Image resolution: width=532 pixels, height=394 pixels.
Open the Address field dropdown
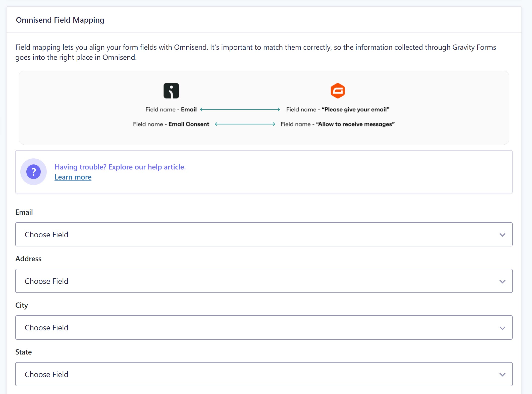point(264,281)
